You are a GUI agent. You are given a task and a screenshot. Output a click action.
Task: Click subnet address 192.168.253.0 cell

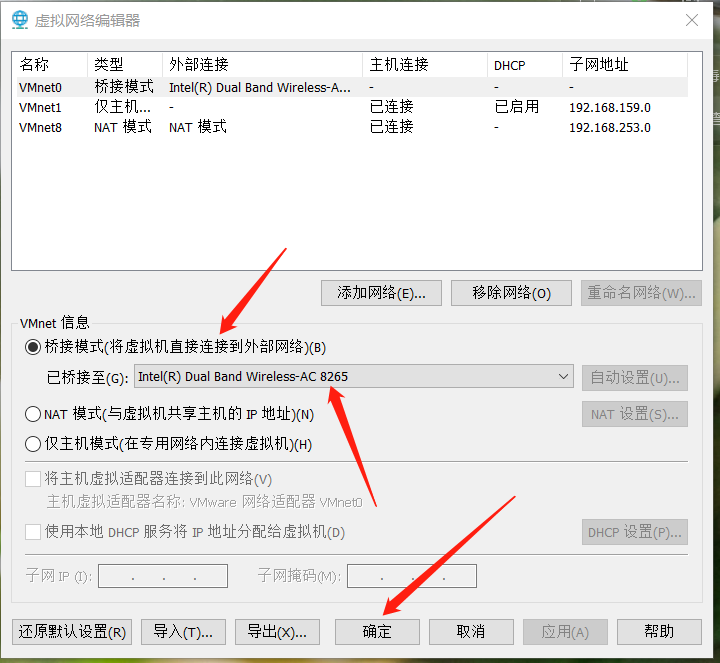(610, 127)
